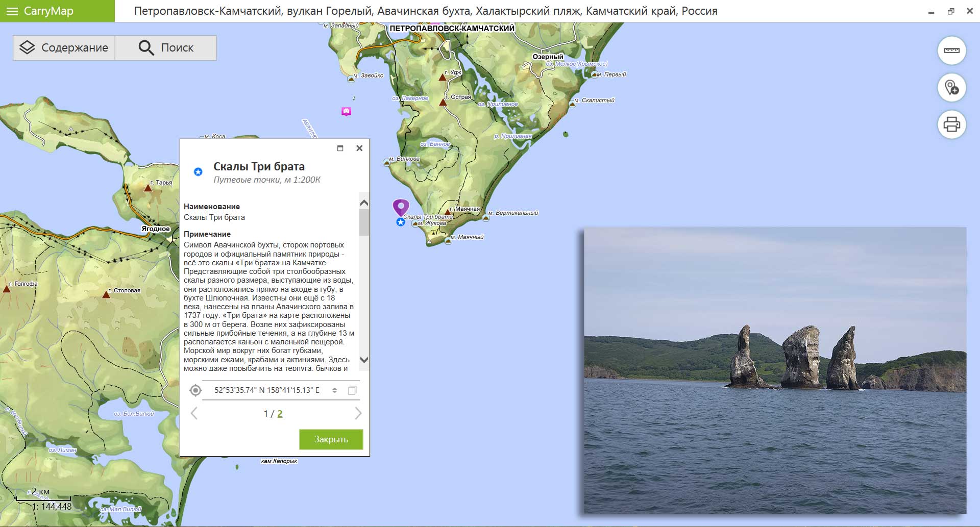Click the м. Завойко cape marker
This screenshot has width=980, height=527.
[x=351, y=79]
